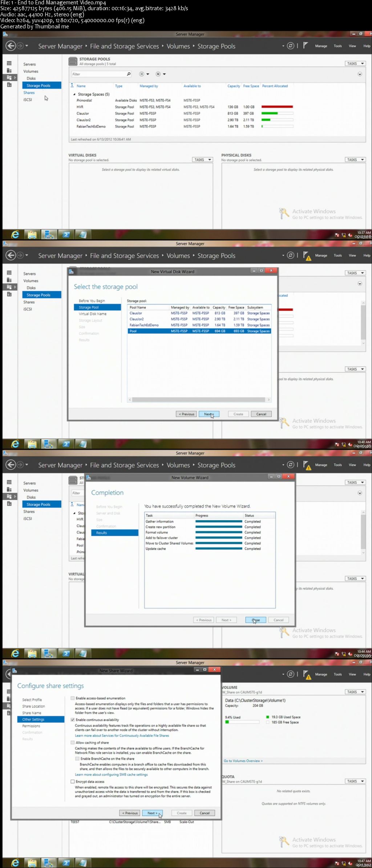This screenshot has width=372, height=868.
Task: Collapse the Storage Pools tile via its chevron in the 00:03:18 frame
Action: coord(360,74)
